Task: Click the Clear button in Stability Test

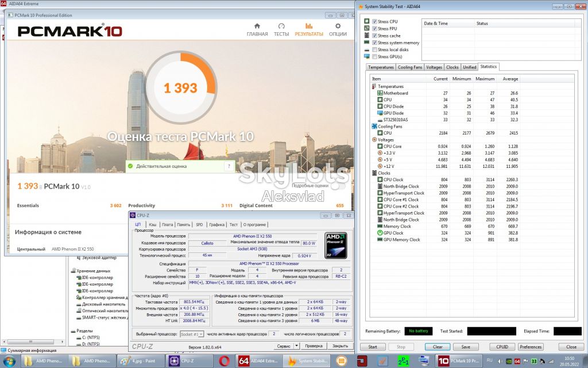Action: 438,347
